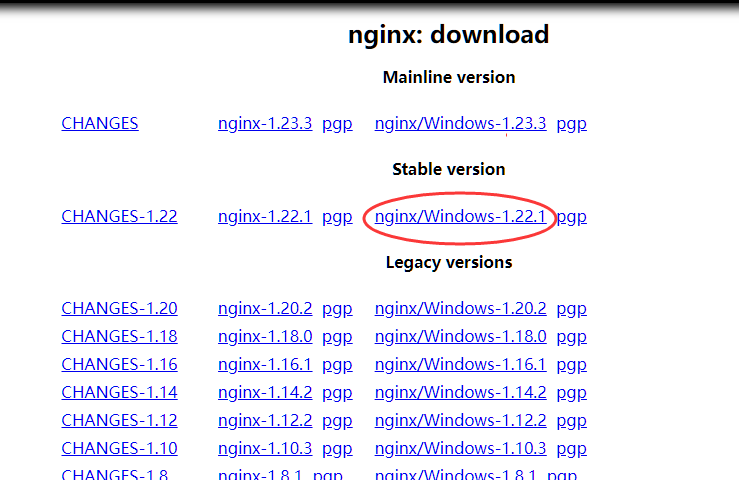Download nginx/Windows-1.12.2
Viewport: 739px width, 480px height.
coord(460,420)
